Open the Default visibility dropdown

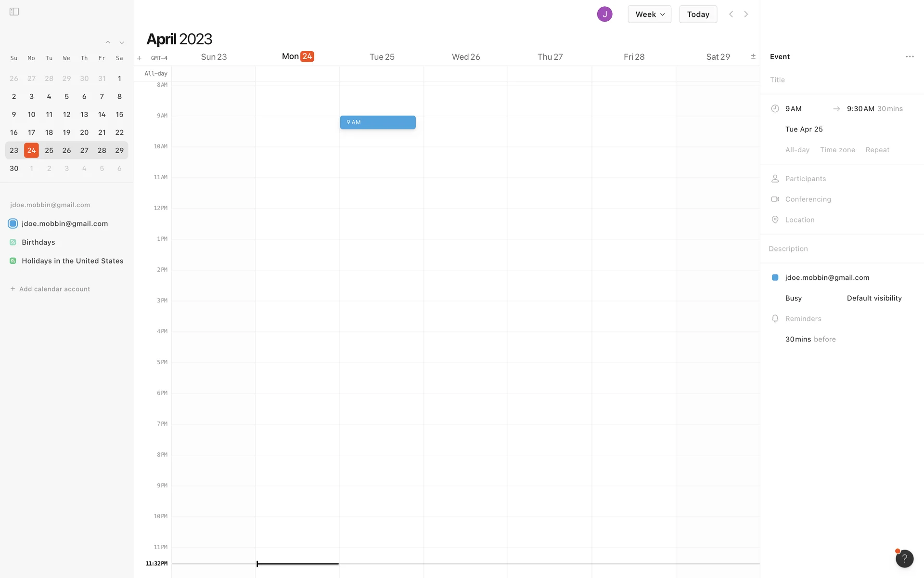coord(874,298)
